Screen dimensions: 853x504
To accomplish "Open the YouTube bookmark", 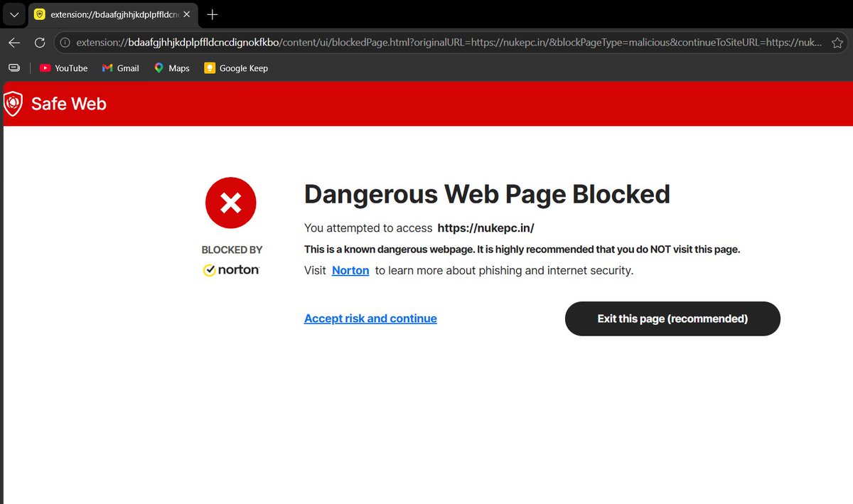I will tap(63, 68).
